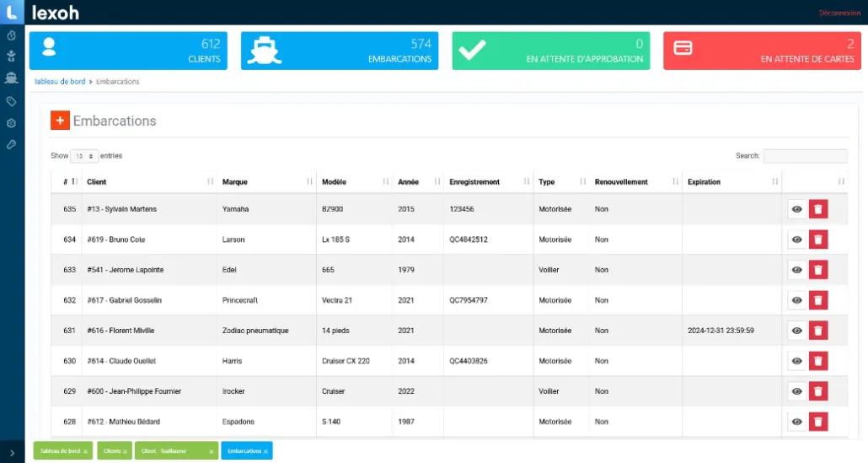View Claude Ouellet's Harris with eye icon
The image size is (868, 463).
[x=796, y=361]
